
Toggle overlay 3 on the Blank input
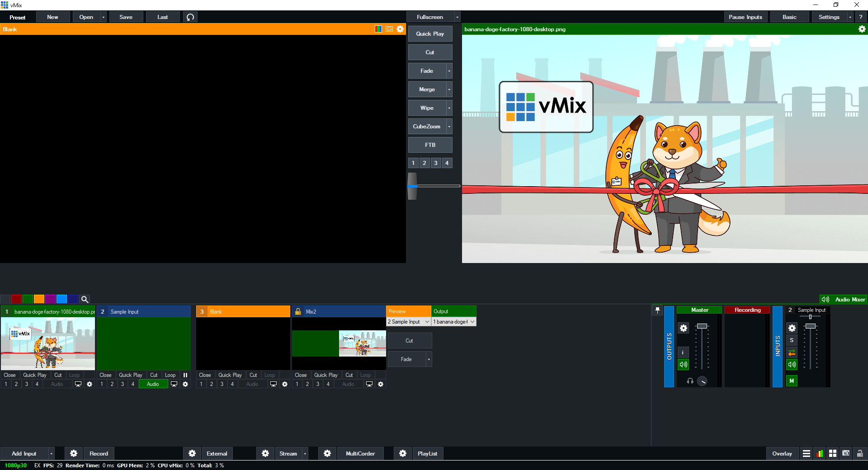222,384
